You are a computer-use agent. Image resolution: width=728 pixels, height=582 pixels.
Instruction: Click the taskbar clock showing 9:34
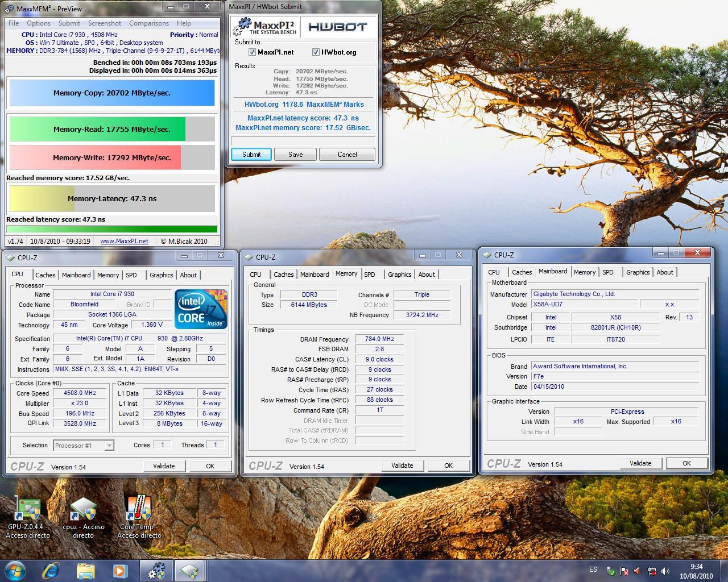click(696, 571)
